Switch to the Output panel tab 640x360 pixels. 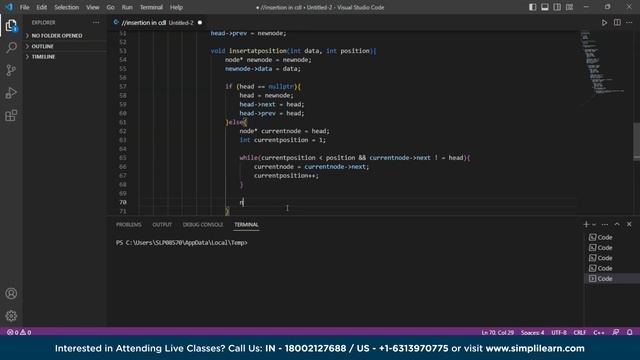(162, 224)
